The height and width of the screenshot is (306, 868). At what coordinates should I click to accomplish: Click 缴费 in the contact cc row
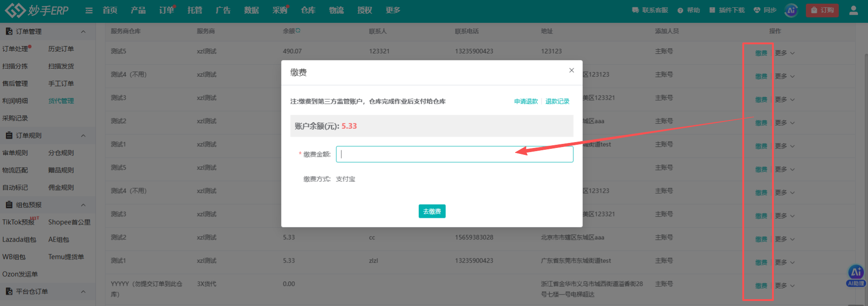coord(761,239)
